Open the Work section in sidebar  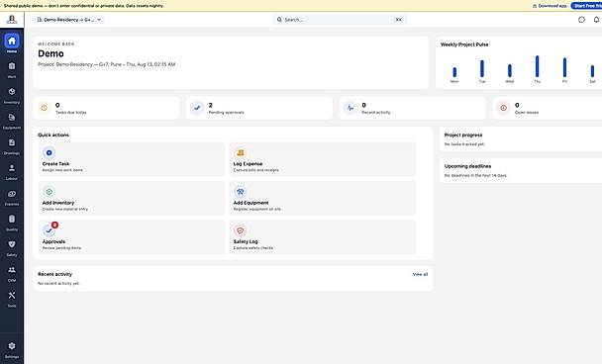click(x=12, y=70)
